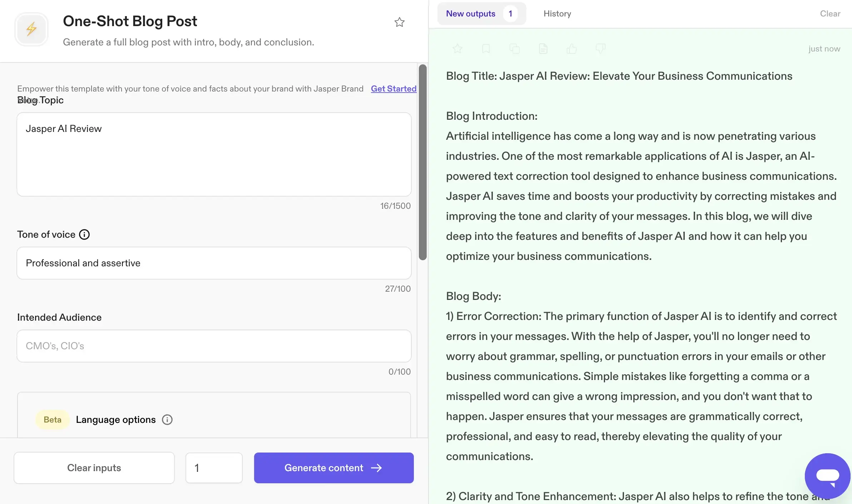Clear the outputs list
The height and width of the screenshot is (504, 852).
pos(830,14)
